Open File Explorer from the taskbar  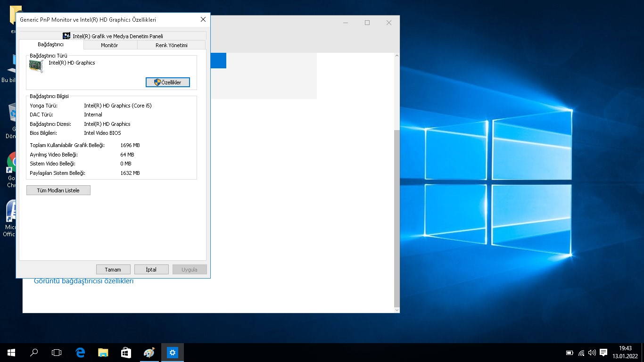pyautogui.click(x=103, y=353)
